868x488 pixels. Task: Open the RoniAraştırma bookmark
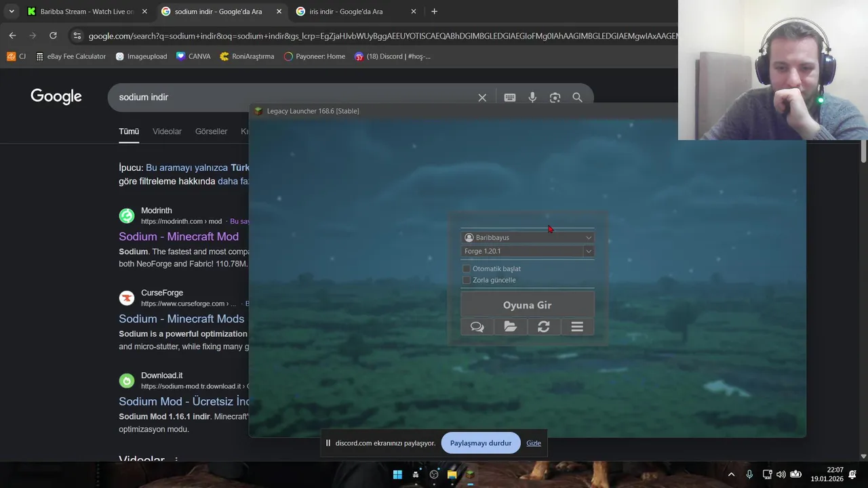247,56
